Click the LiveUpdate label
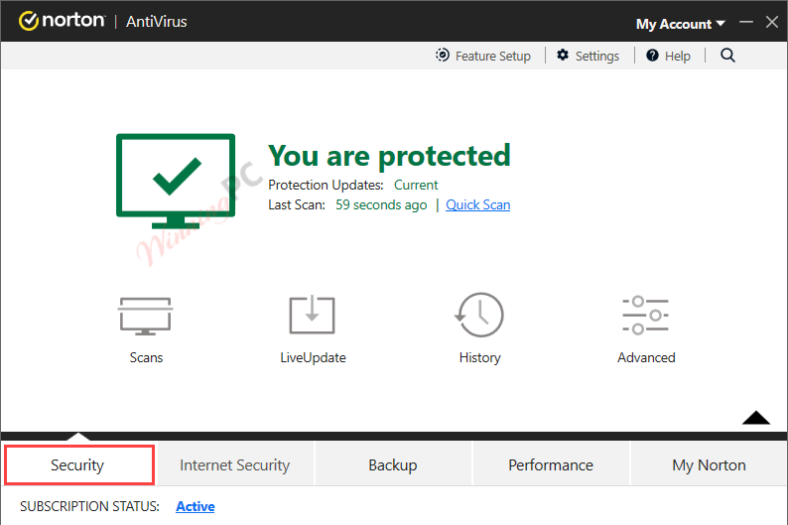Image resolution: width=788 pixels, height=525 pixels. coord(313,358)
